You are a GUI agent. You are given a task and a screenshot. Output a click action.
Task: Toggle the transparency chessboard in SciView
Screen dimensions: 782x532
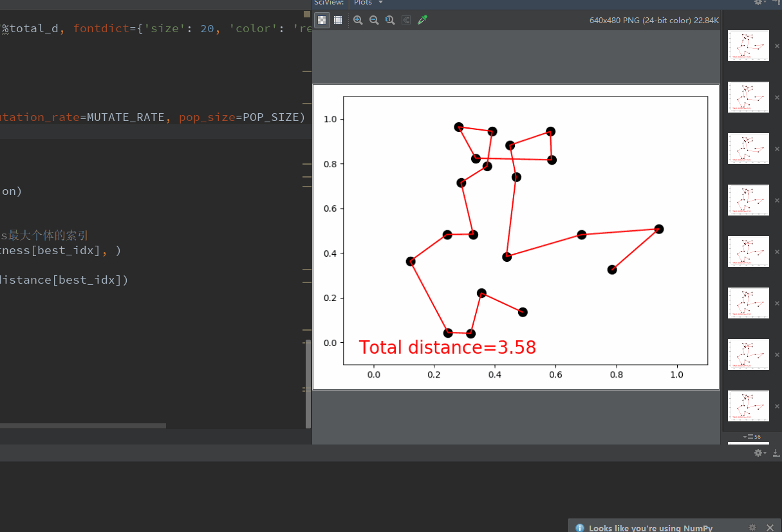322,21
